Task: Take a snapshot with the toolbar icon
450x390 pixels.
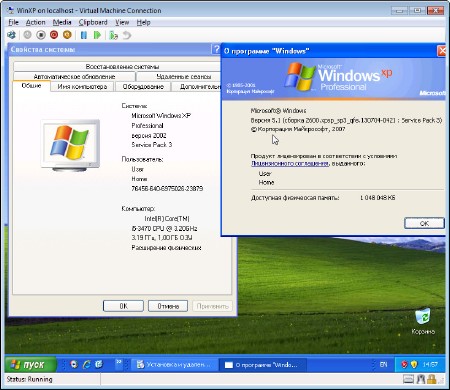Action: (x=114, y=35)
